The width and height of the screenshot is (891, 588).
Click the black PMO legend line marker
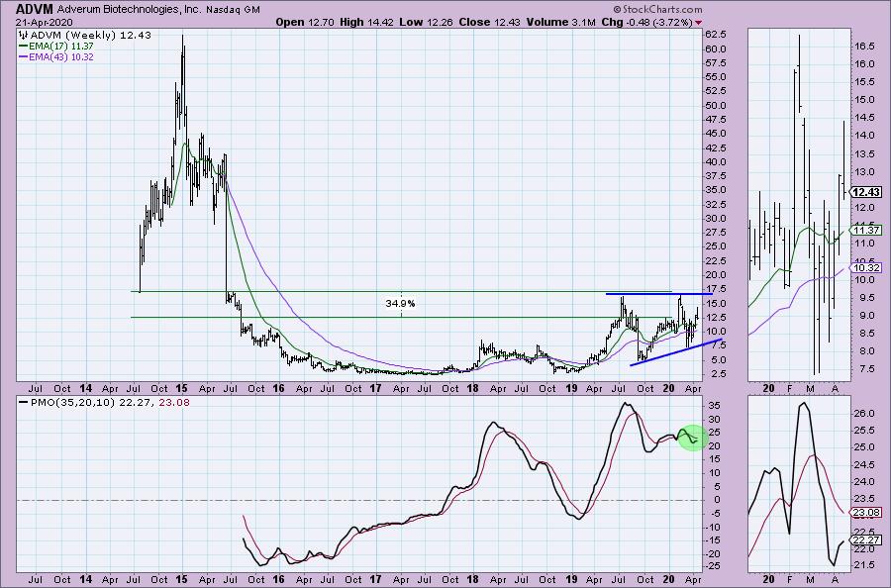tap(24, 402)
